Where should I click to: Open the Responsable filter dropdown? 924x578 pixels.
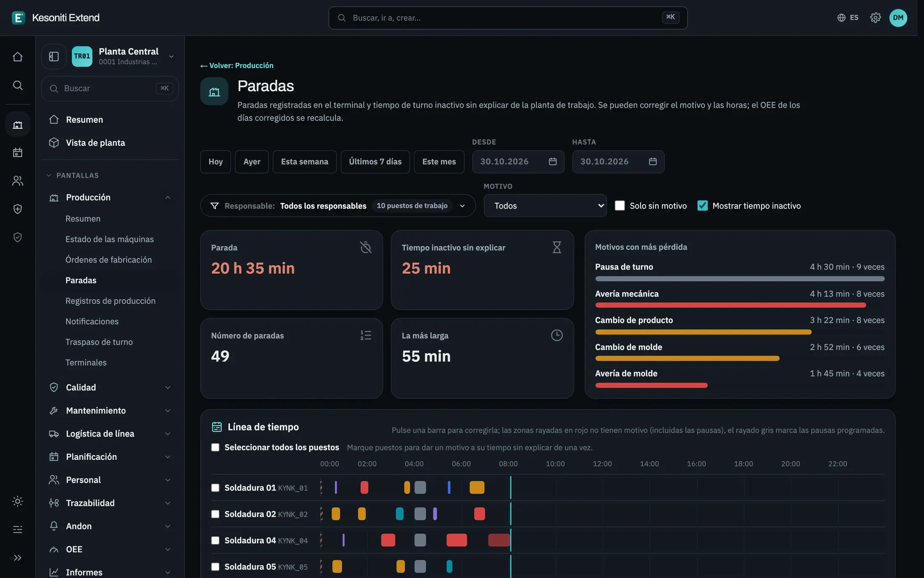click(x=338, y=206)
